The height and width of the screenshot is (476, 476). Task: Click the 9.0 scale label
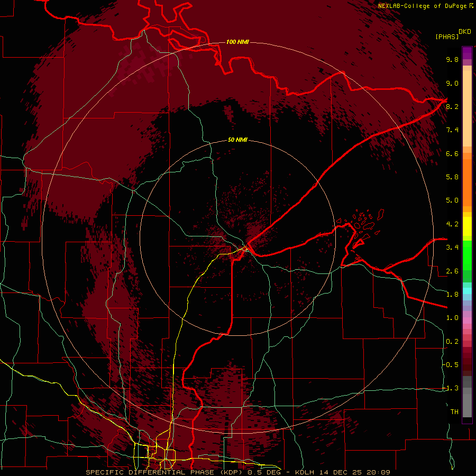pos(452,83)
